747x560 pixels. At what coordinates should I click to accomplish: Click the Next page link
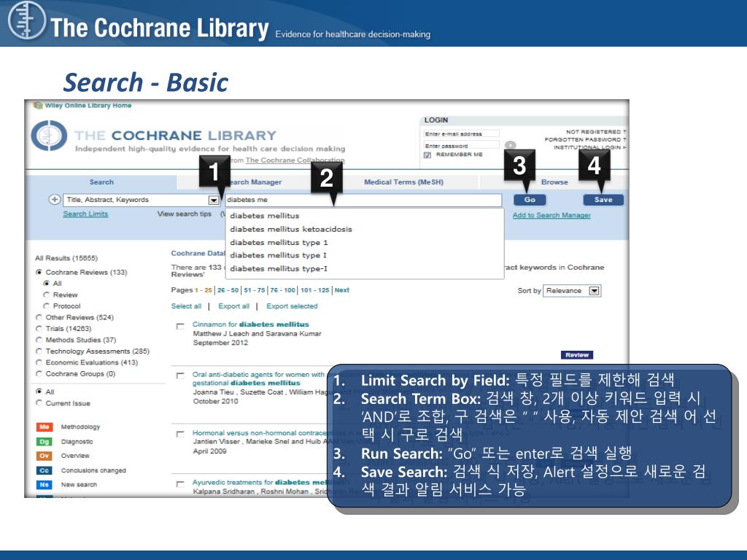(x=342, y=290)
